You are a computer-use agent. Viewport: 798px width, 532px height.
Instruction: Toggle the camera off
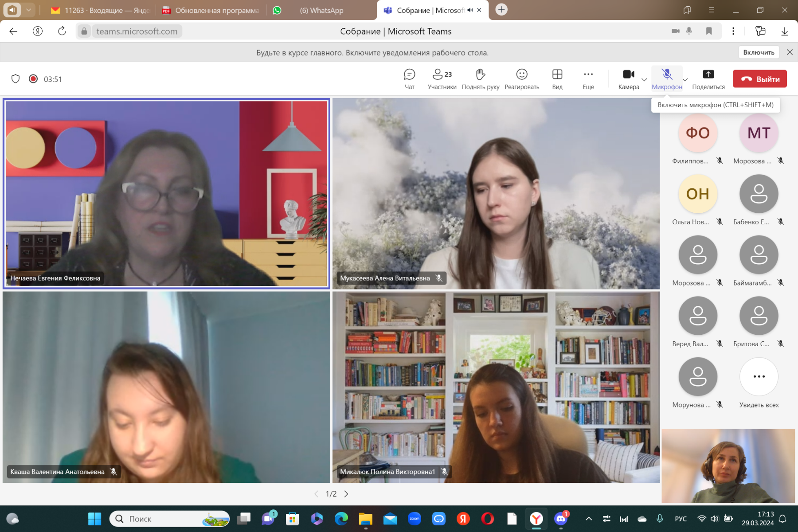coord(629,79)
